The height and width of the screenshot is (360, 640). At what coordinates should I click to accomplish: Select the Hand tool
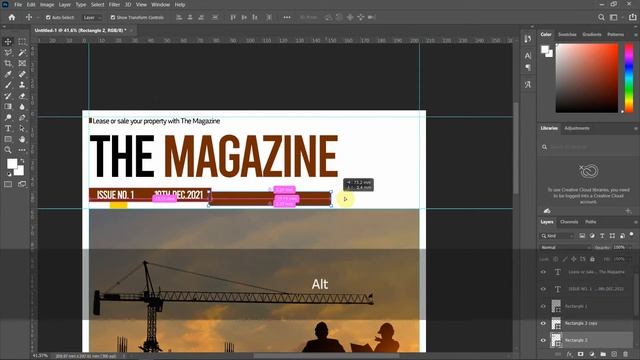[x=22, y=139]
